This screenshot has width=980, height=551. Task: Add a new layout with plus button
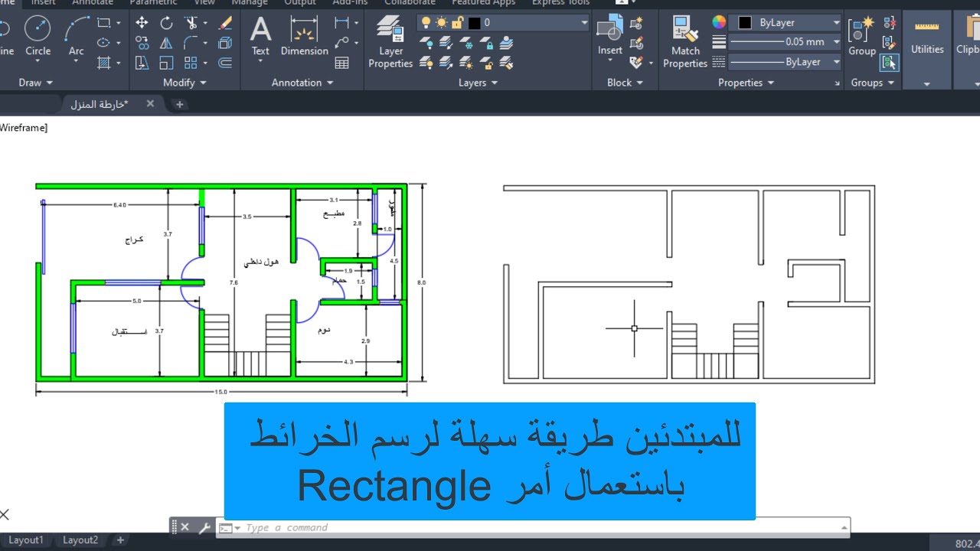pos(120,540)
